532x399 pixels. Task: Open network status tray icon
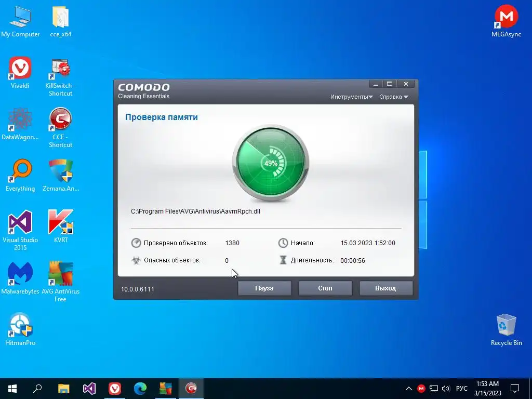(x=434, y=389)
